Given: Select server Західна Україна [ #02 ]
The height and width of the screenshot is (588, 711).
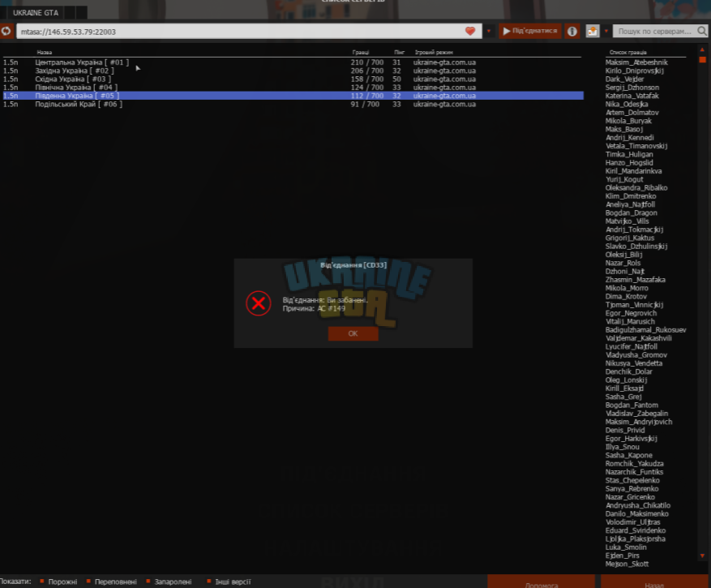Looking at the screenshot, I should [293, 71].
